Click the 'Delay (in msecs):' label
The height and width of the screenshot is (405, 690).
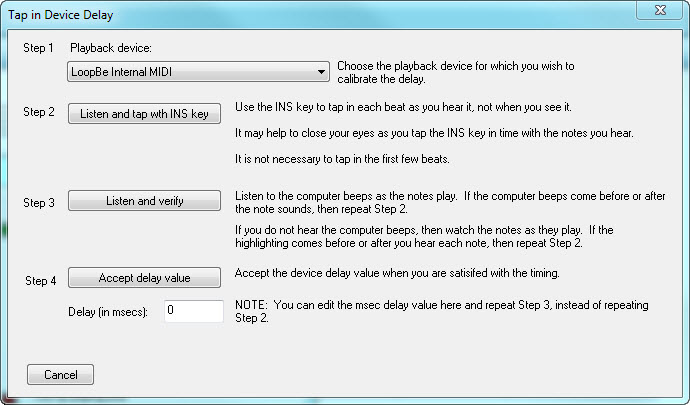[x=108, y=312]
